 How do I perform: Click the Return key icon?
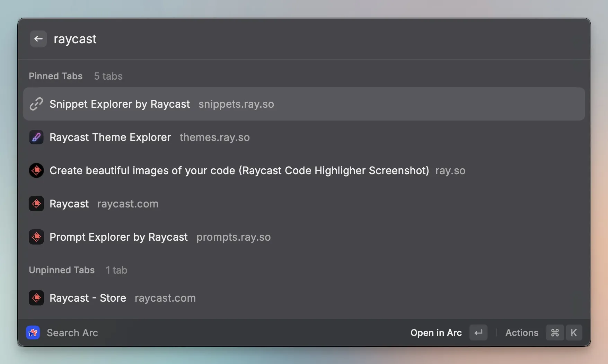[x=478, y=332]
